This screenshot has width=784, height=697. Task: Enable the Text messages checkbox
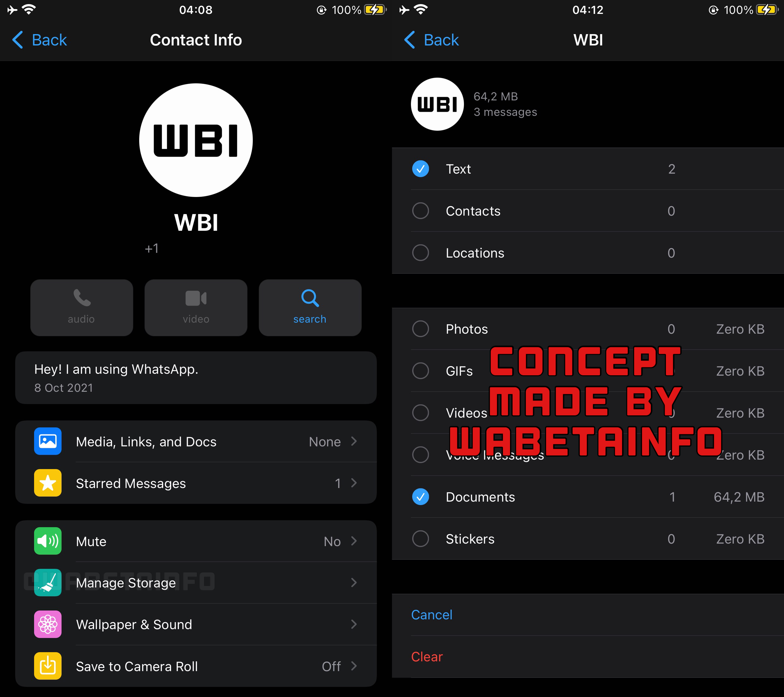pos(419,169)
